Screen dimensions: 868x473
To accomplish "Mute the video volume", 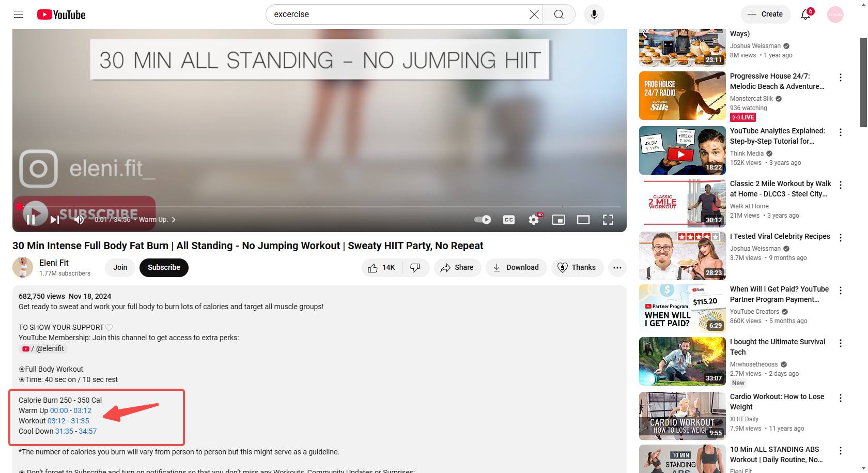I will pos(79,219).
